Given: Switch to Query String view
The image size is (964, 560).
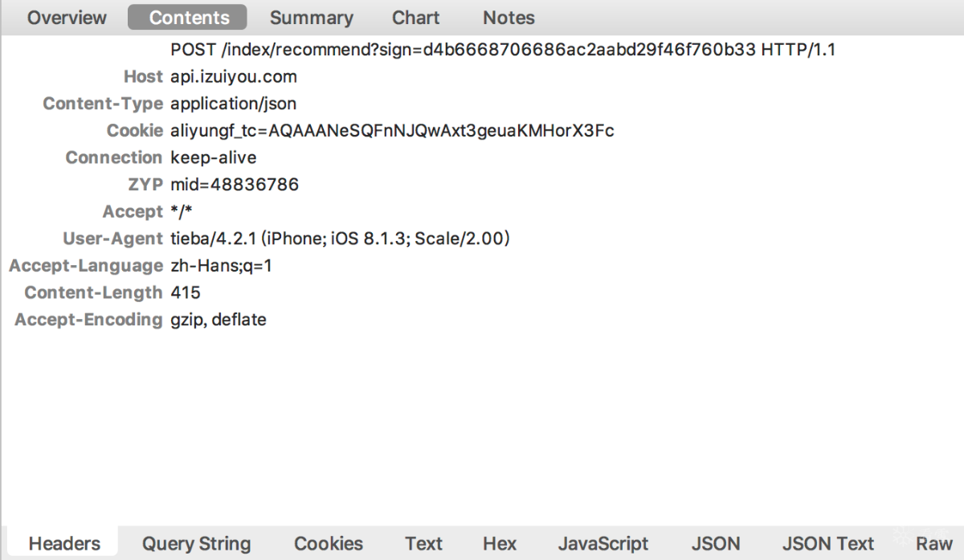Looking at the screenshot, I should coord(196,544).
